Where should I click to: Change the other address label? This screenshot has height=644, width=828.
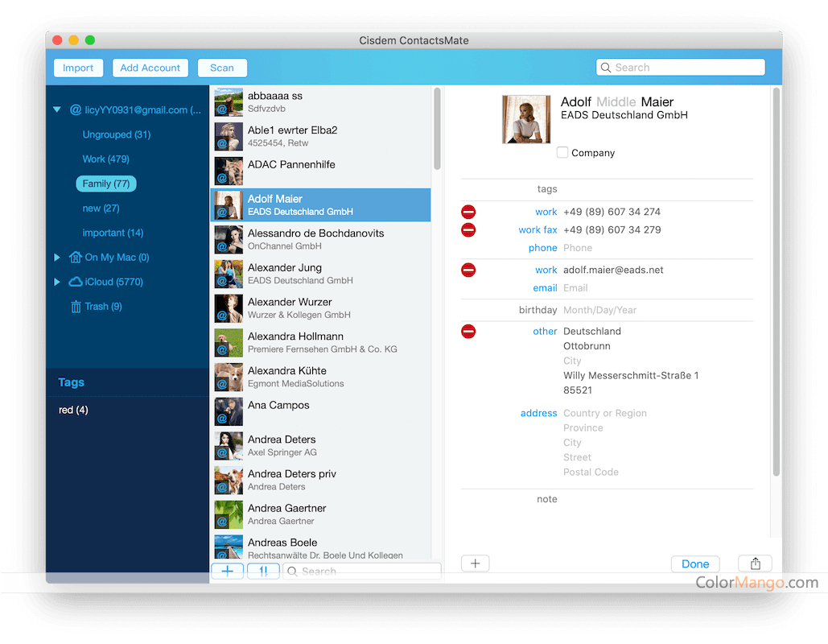click(x=545, y=331)
